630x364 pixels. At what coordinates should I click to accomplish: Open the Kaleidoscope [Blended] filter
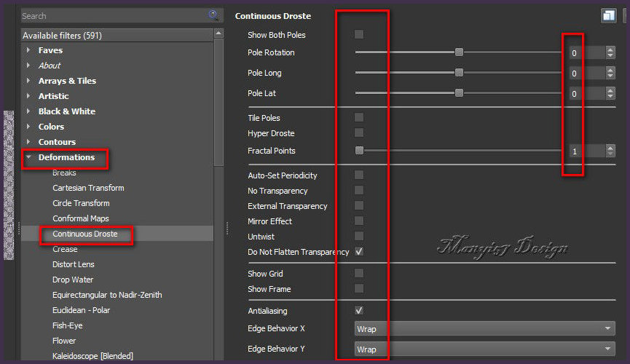92,356
